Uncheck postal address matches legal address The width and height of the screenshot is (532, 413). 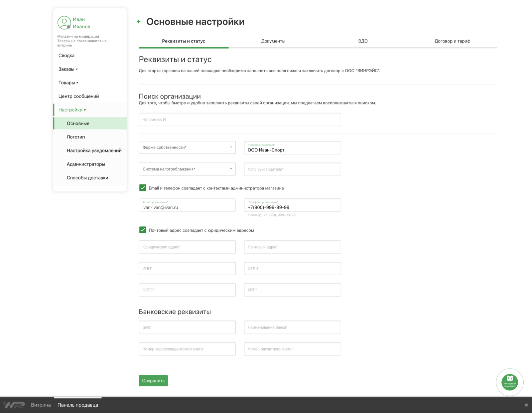click(x=143, y=230)
